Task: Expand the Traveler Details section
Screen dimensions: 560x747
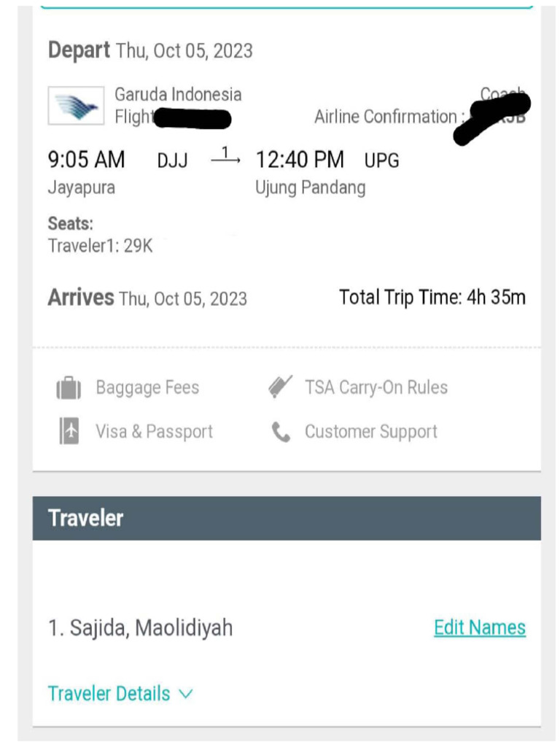Action: (x=120, y=694)
